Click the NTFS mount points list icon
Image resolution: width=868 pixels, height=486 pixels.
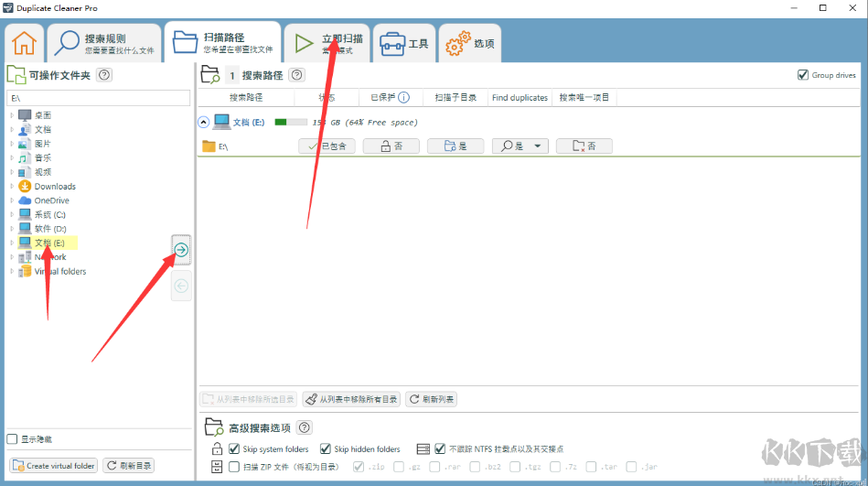(423, 448)
